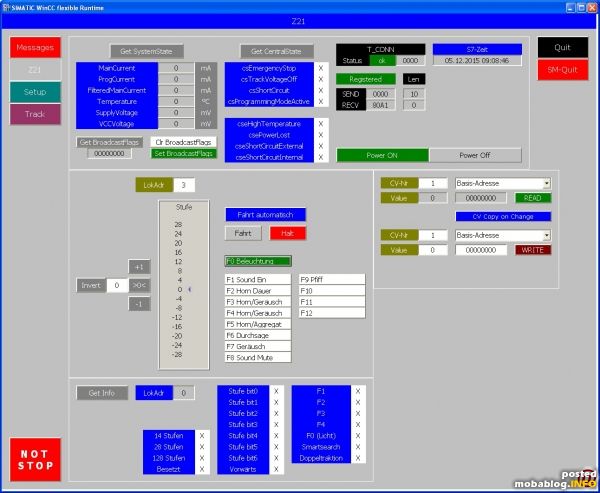Open the Track screen
Image resolution: width=600 pixels, height=493 pixels.
pyautogui.click(x=35, y=114)
